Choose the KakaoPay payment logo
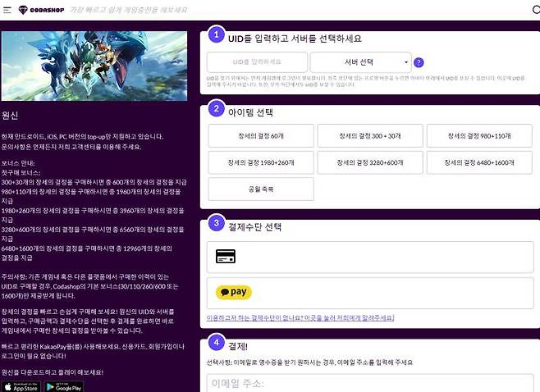Screen dimensions: 540x392 (x=234, y=292)
